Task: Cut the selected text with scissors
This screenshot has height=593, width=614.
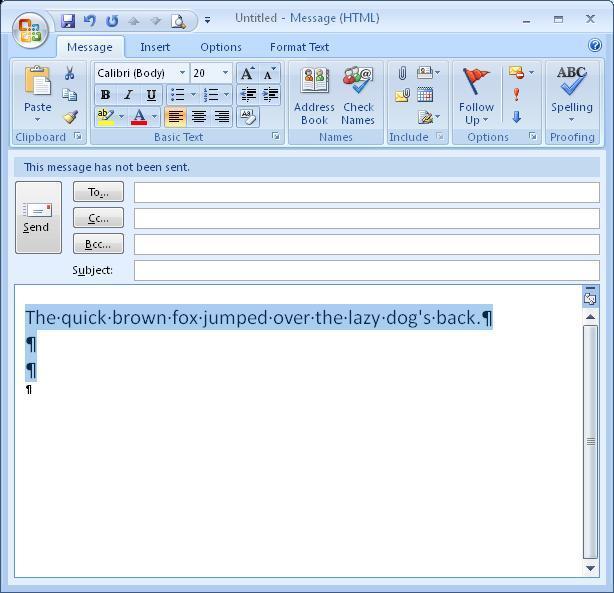Action: 70,73
